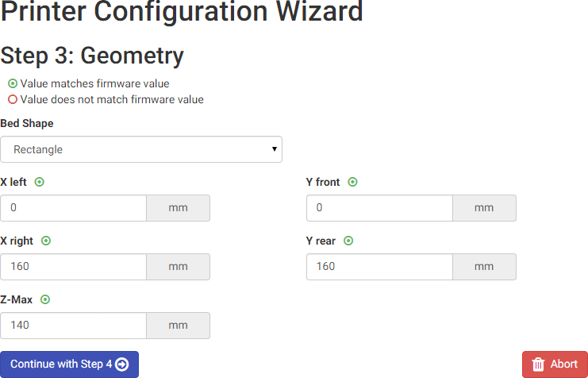
Task: Click the green match indicator beside Y front
Action: pos(353,182)
